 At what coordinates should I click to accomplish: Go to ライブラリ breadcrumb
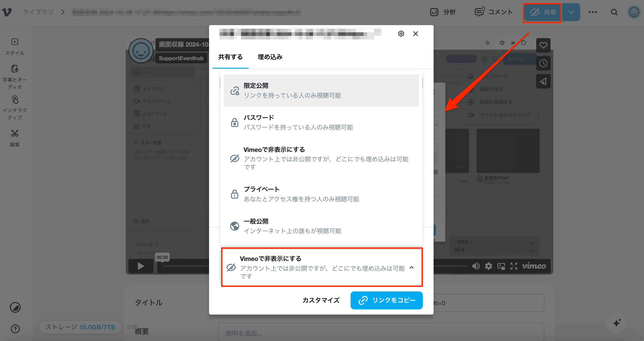coord(38,12)
